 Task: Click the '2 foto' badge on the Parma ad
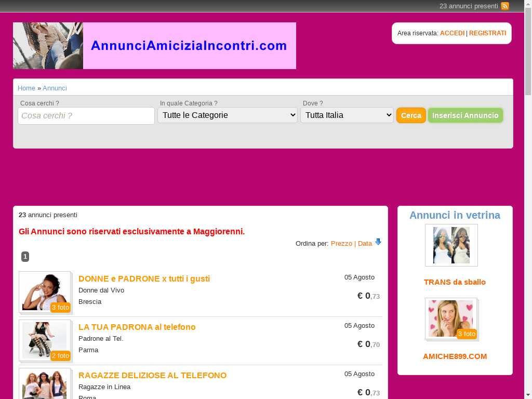click(60, 355)
